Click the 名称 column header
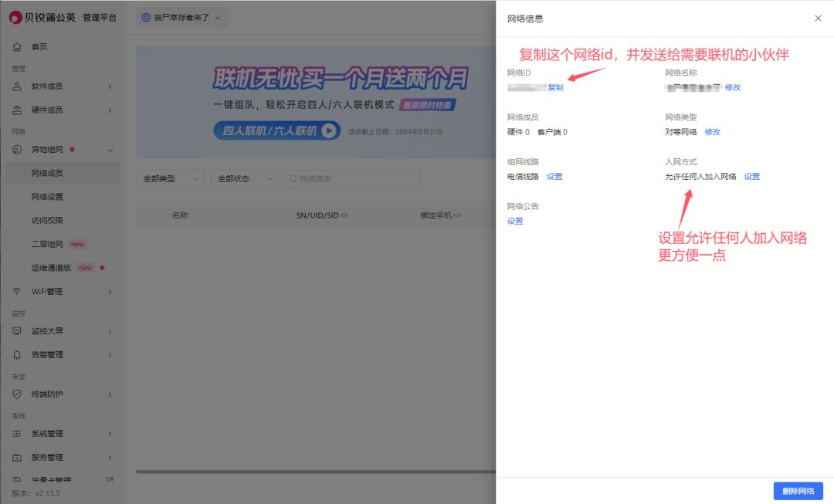The width and height of the screenshot is (834, 504). click(x=180, y=215)
